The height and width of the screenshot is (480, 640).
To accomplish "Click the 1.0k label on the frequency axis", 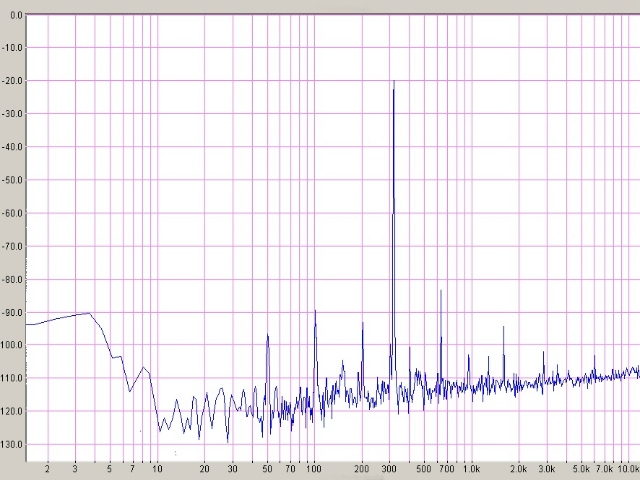I will click(470, 468).
